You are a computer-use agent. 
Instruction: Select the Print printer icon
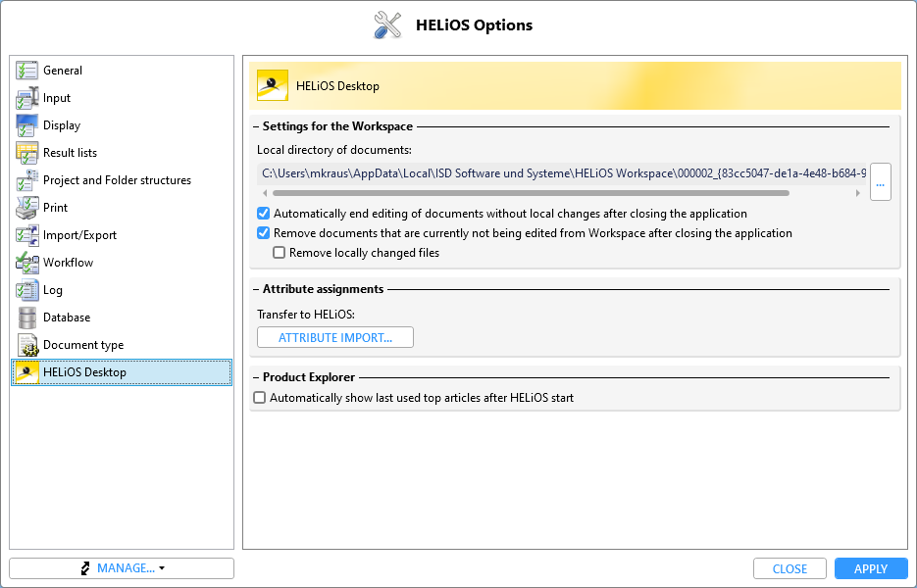(26, 208)
